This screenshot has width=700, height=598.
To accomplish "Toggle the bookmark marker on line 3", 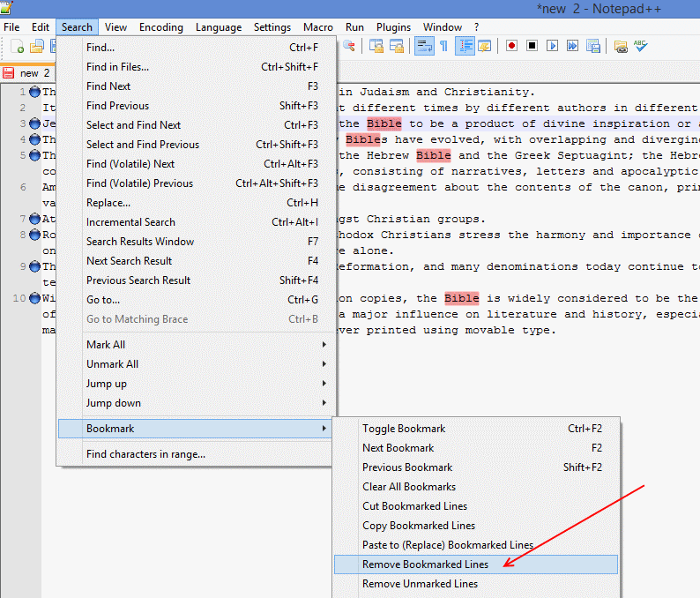I will (x=34, y=123).
